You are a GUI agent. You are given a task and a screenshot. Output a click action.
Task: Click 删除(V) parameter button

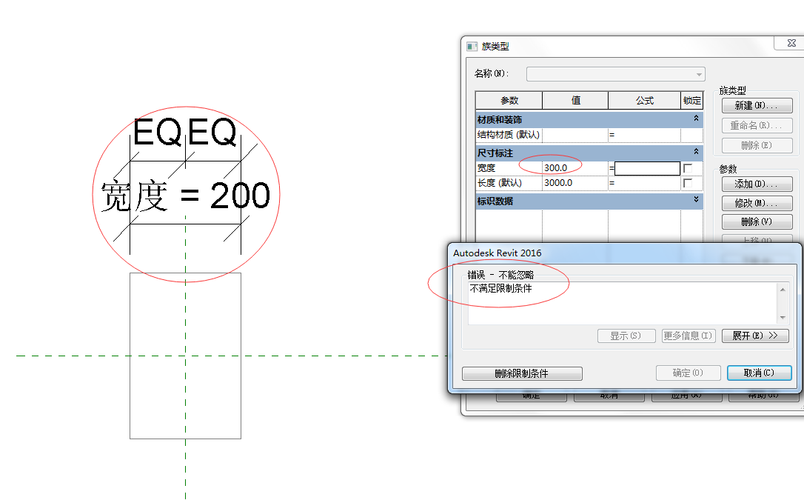[x=757, y=222]
